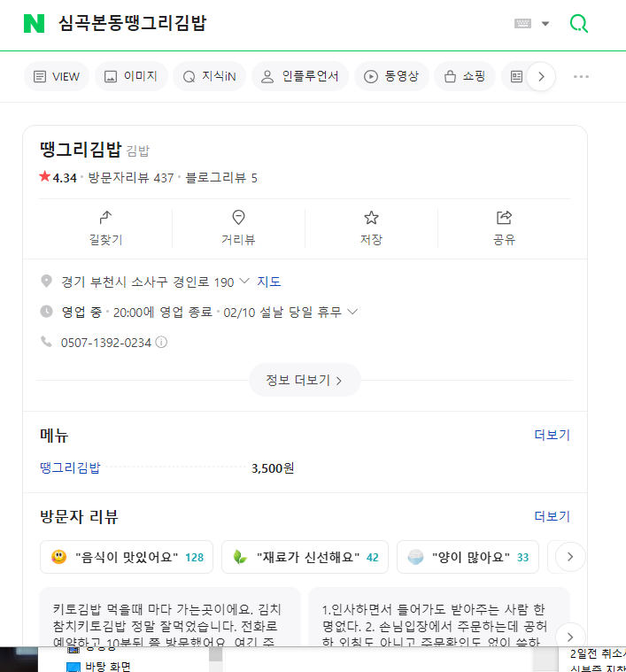The width and height of the screenshot is (626, 672).
Task: Switch to the VIEW tab
Action: coord(57,76)
